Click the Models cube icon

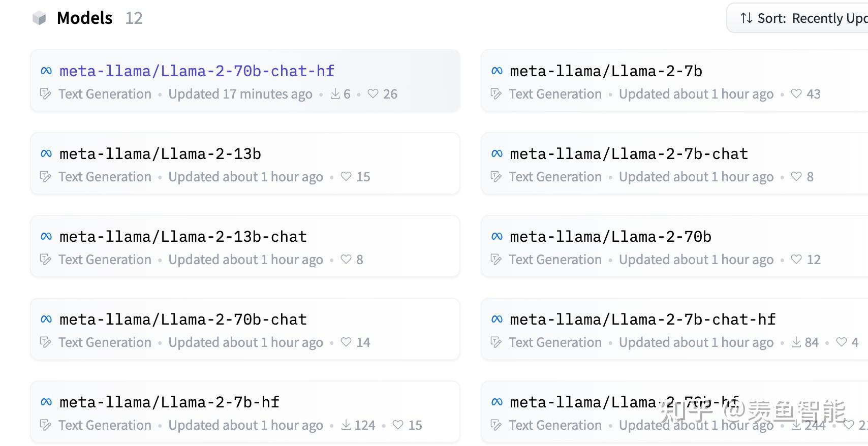tap(39, 19)
